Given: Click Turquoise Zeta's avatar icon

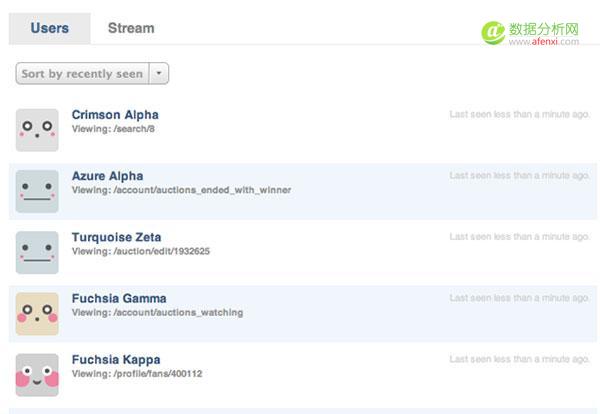Looking at the screenshot, I should coord(37,253).
